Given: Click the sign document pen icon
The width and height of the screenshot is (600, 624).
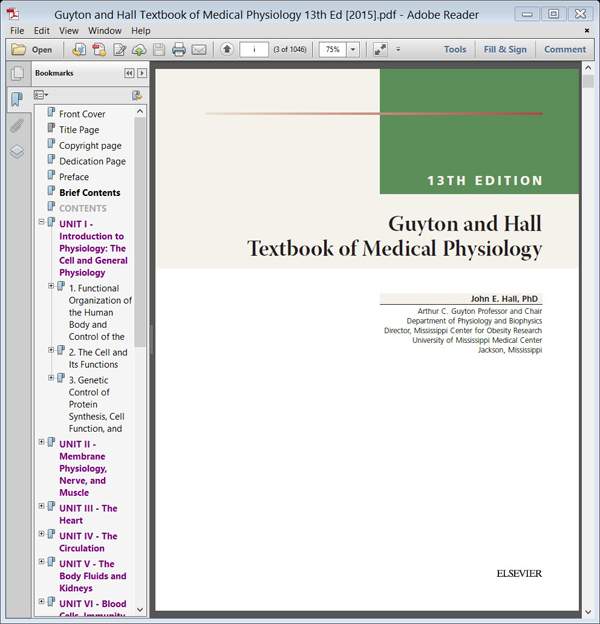Looking at the screenshot, I should click(x=119, y=49).
